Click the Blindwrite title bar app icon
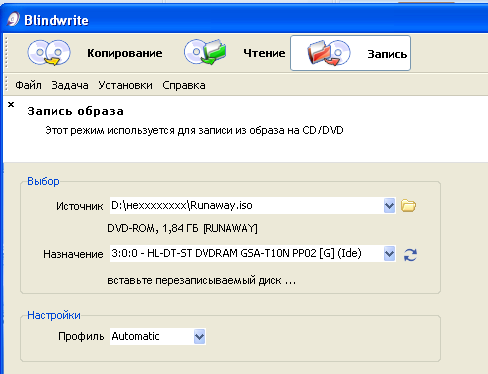The image size is (488, 374). pyautogui.click(x=14, y=19)
